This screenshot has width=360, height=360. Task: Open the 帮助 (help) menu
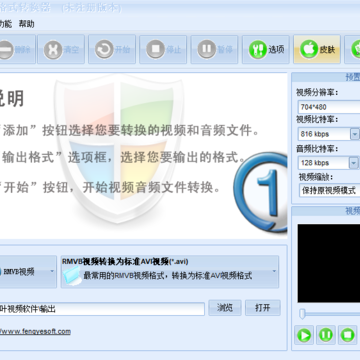pyautogui.click(x=26, y=24)
